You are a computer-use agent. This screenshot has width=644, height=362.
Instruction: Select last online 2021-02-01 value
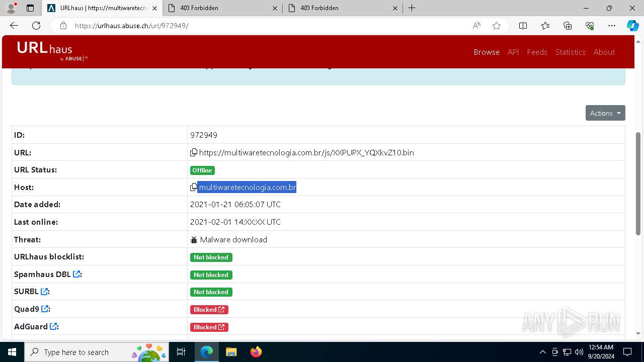click(235, 222)
